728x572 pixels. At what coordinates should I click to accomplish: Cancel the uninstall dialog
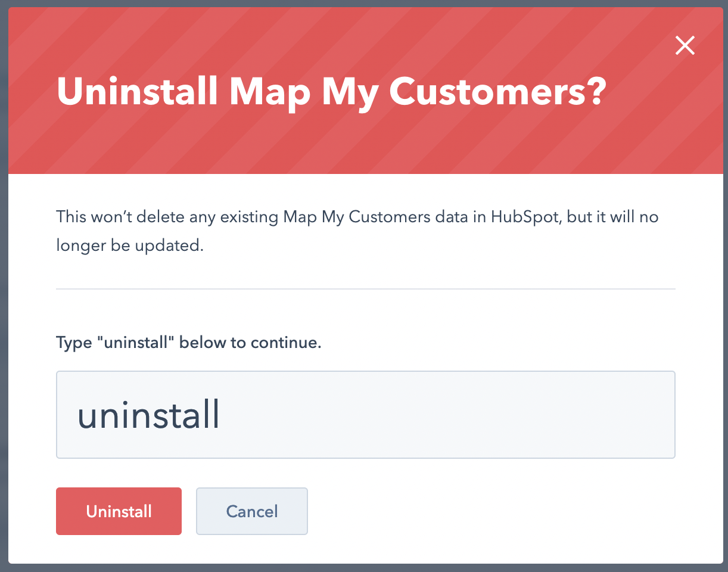252,511
